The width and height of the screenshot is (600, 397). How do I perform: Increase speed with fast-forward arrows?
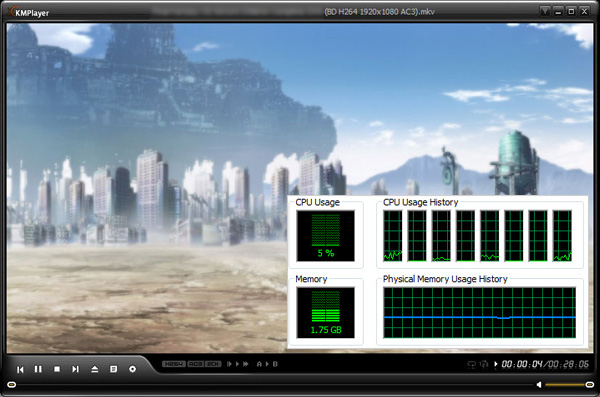pos(246,364)
